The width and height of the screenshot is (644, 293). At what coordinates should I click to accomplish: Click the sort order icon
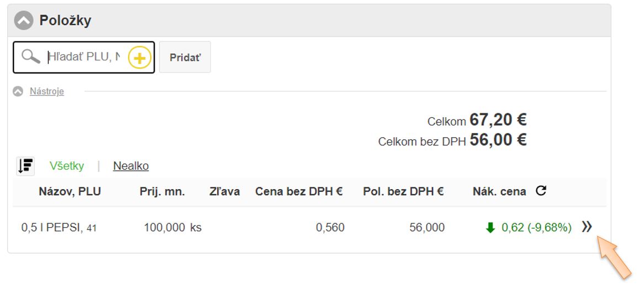[26, 165]
